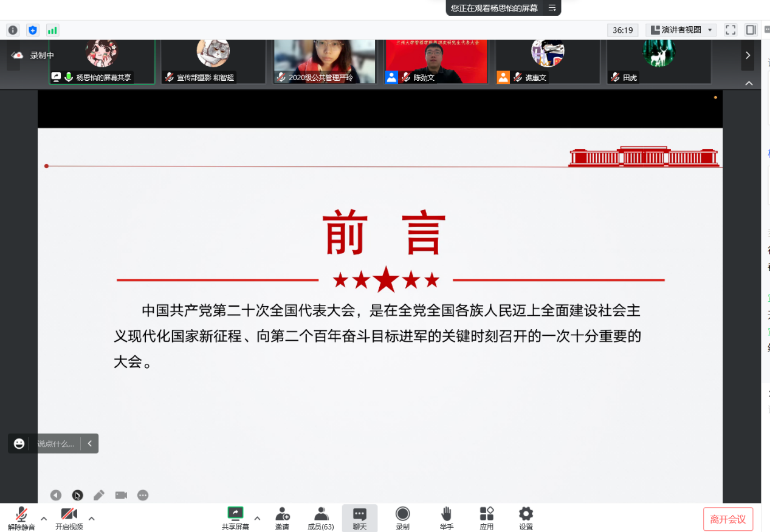Start recording with 录制 icon
This screenshot has width=770, height=532.
pos(402,518)
